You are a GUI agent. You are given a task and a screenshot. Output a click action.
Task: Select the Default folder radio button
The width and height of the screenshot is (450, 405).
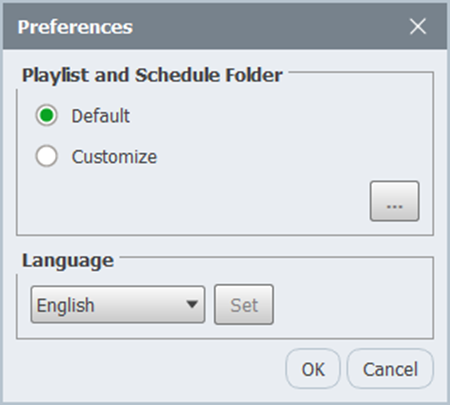[x=47, y=115]
